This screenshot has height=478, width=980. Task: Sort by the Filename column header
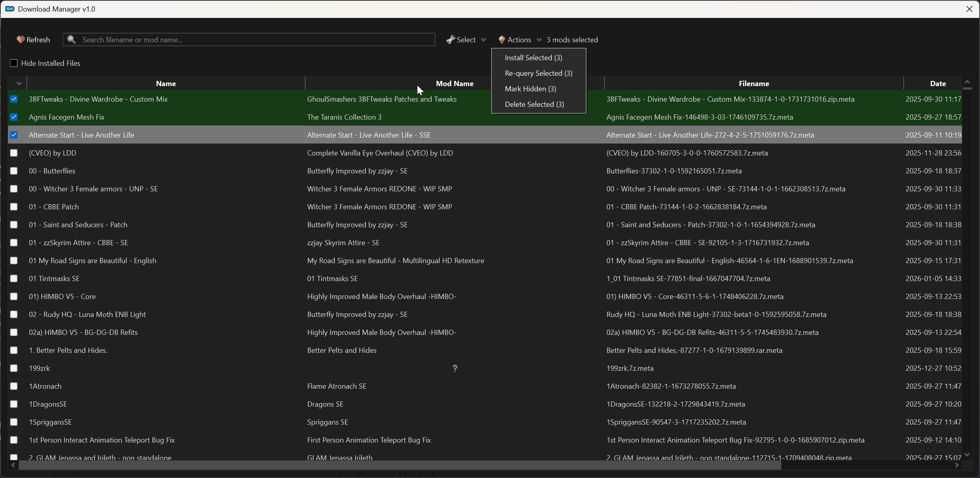coord(753,83)
